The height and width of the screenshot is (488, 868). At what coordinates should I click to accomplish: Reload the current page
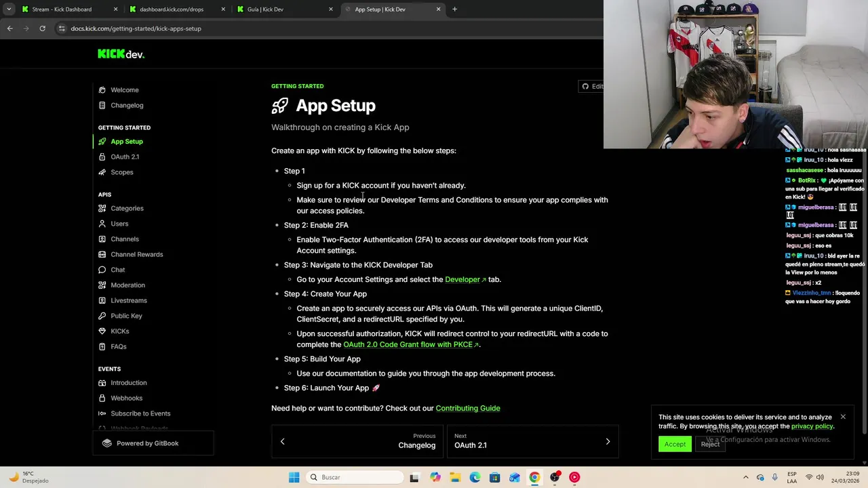tap(42, 28)
